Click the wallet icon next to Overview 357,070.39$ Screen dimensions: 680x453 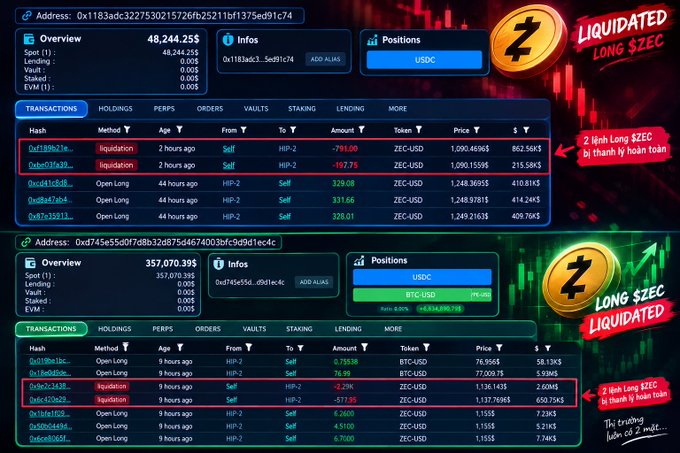30,263
